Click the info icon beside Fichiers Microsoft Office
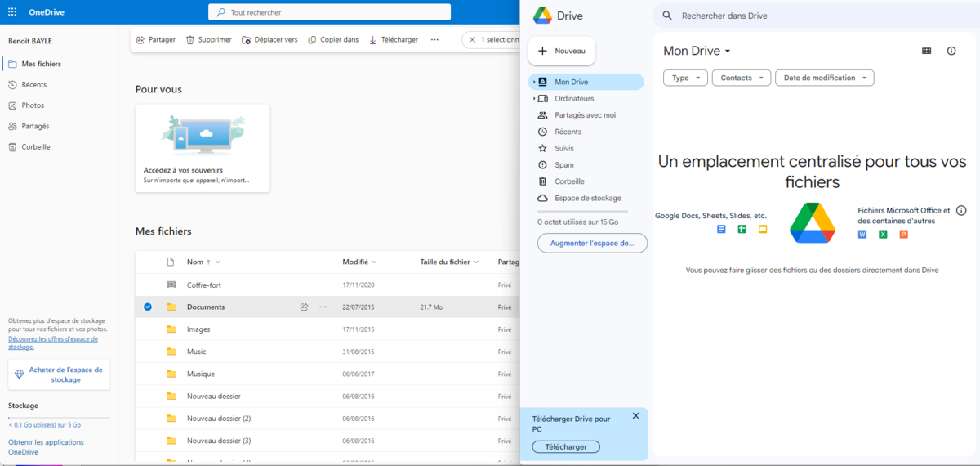Screen dimensions: 980x466 pyautogui.click(x=961, y=210)
